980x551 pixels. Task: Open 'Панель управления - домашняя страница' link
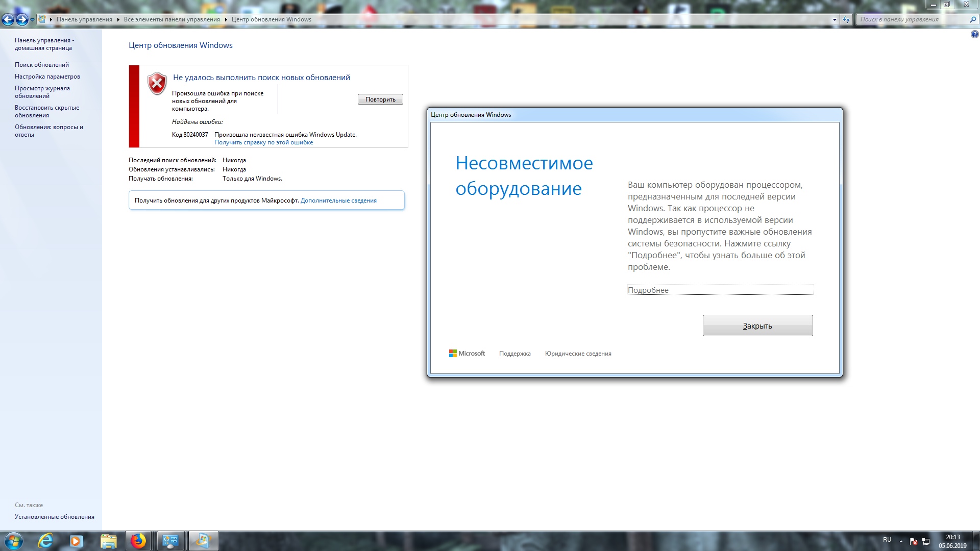click(44, 44)
